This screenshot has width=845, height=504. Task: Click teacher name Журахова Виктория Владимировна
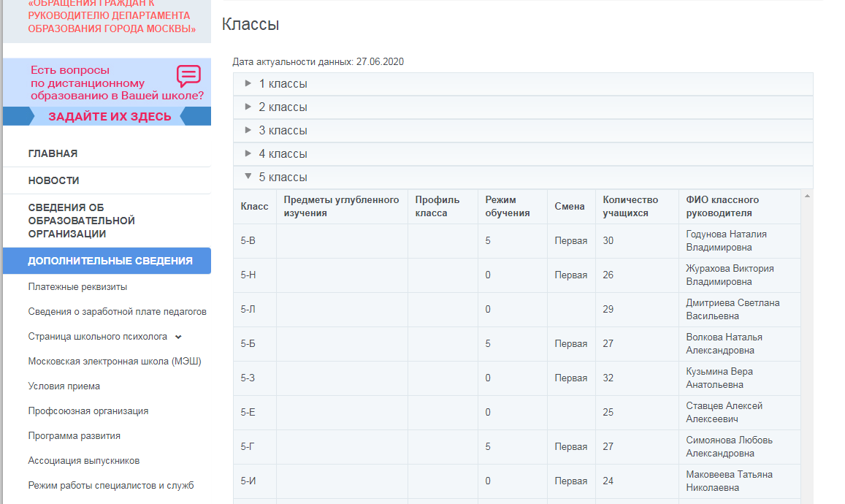[730, 275]
